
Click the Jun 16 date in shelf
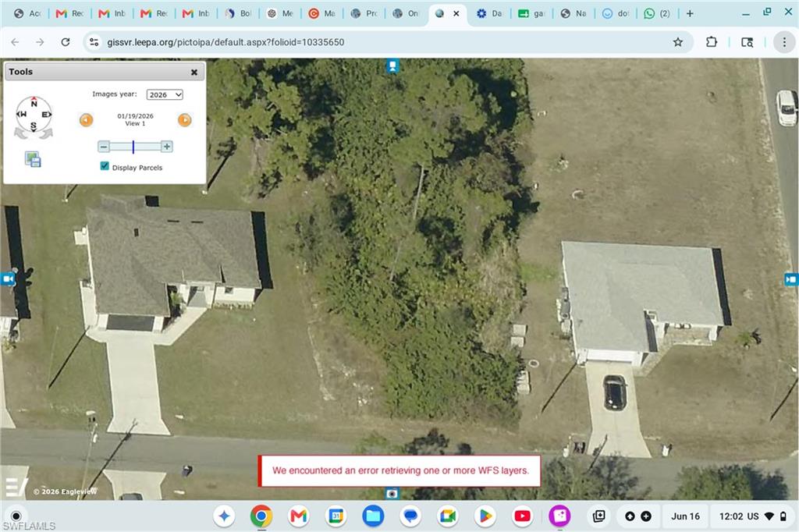tap(685, 516)
